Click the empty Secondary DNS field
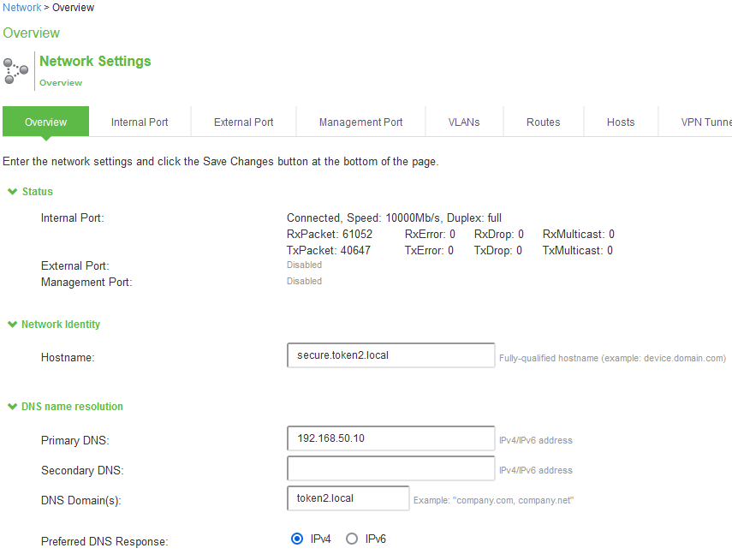This screenshot has width=732, height=560. click(390, 468)
